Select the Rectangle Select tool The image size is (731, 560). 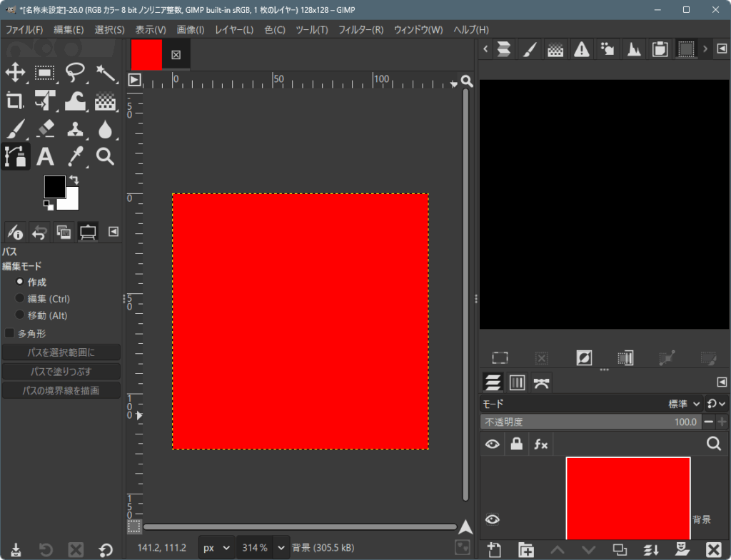point(44,73)
